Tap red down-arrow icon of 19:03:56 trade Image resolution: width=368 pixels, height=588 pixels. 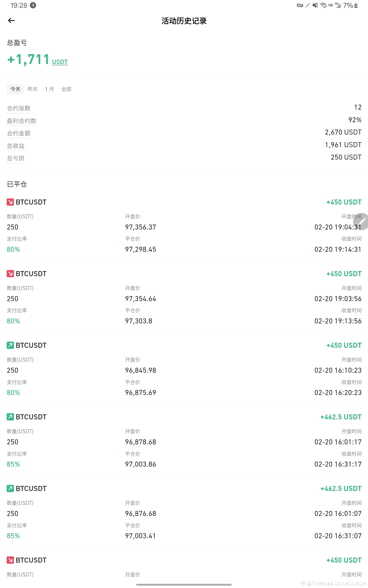(x=10, y=273)
